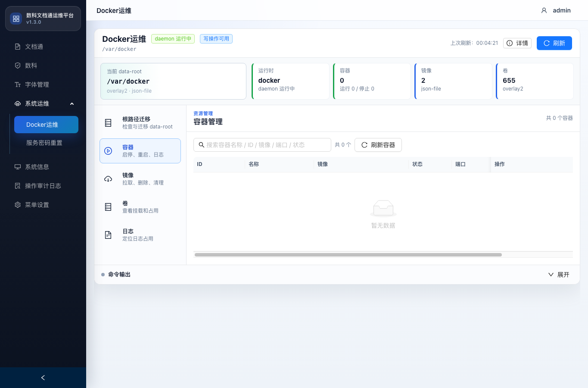Image resolution: width=588 pixels, height=388 pixels.
Task: Click the reload icon in the 刷新容器 button
Action: click(x=364, y=145)
